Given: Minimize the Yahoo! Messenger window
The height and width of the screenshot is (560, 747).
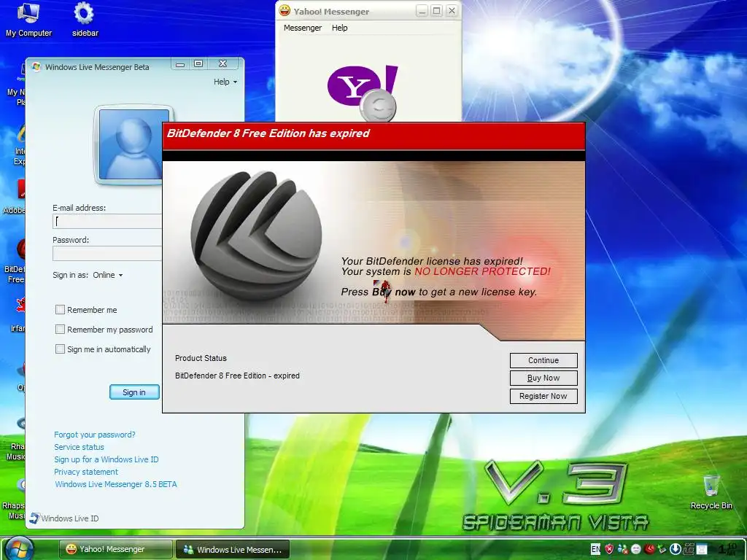Looking at the screenshot, I should [x=422, y=11].
